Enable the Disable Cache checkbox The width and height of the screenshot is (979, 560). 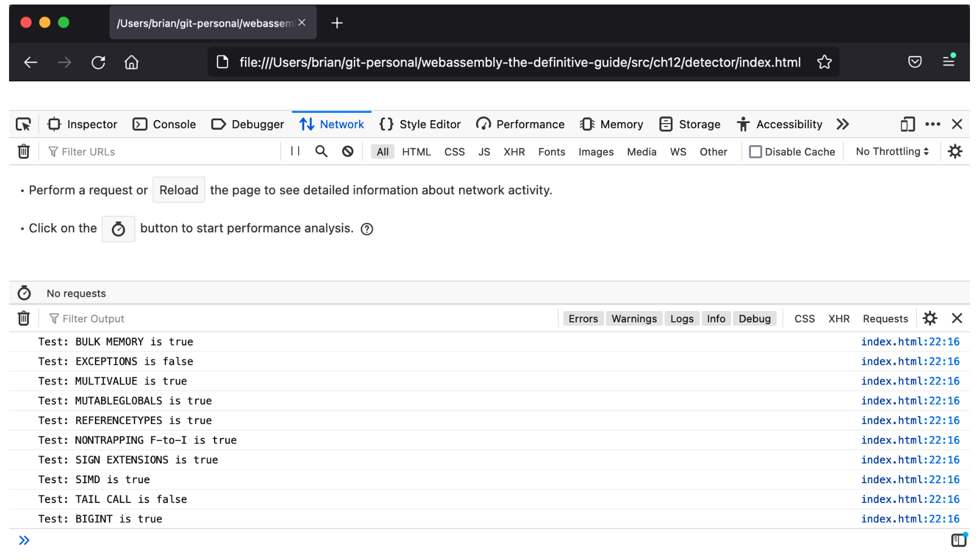(x=755, y=152)
